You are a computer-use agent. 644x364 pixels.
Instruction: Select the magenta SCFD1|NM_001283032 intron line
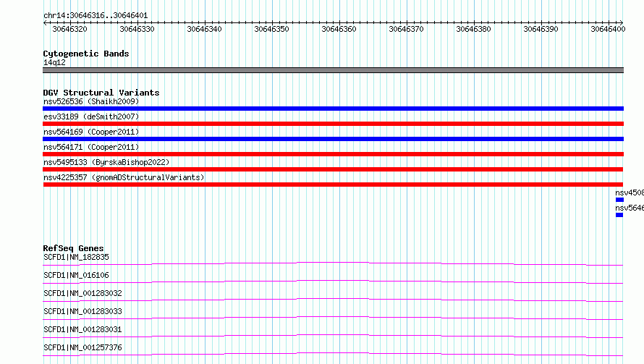[333, 300]
